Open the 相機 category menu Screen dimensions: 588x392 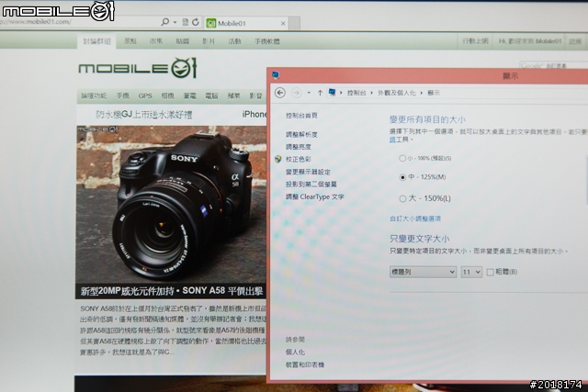pyautogui.click(x=167, y=96)
